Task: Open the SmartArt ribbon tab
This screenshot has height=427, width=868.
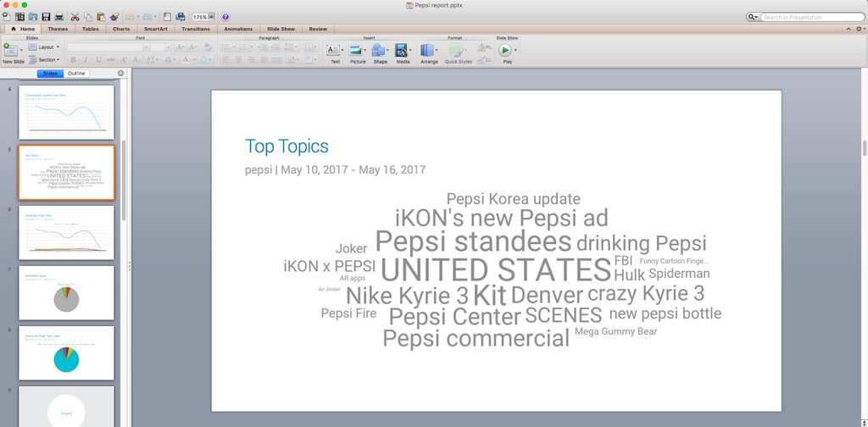Action: (x=156, y=29)
